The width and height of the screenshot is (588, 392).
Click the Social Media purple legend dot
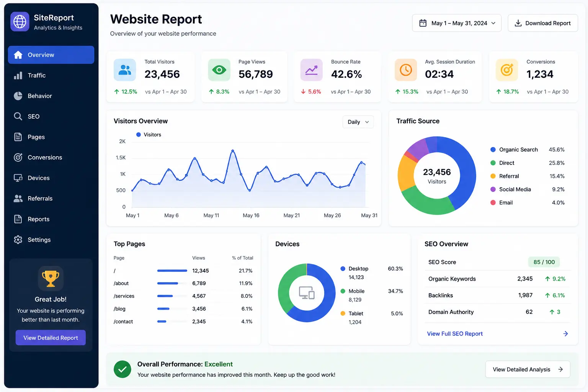[x=493, y=189]
